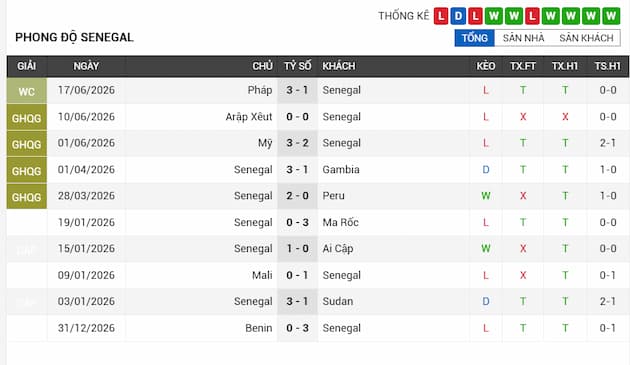Image resolution: width=630 pixels, height=365 pixels.
Task: Click the TX.FT column header
Action: (522, 66)
